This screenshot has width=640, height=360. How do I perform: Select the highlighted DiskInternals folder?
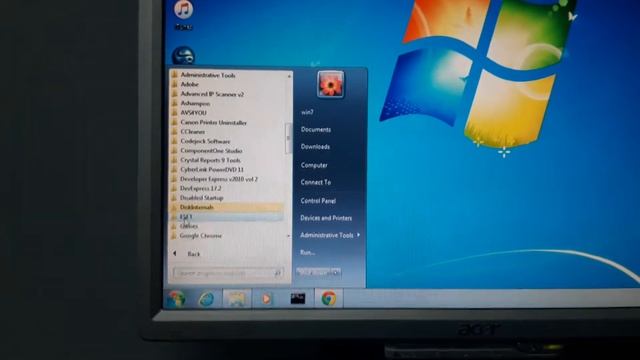(227, 207)
